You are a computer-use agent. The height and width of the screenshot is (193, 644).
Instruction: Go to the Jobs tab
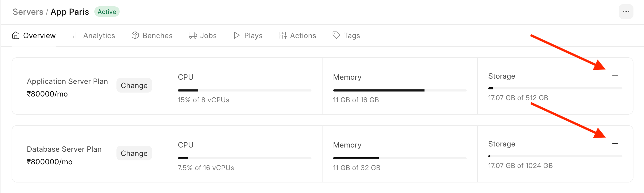(x=203, y=35)
